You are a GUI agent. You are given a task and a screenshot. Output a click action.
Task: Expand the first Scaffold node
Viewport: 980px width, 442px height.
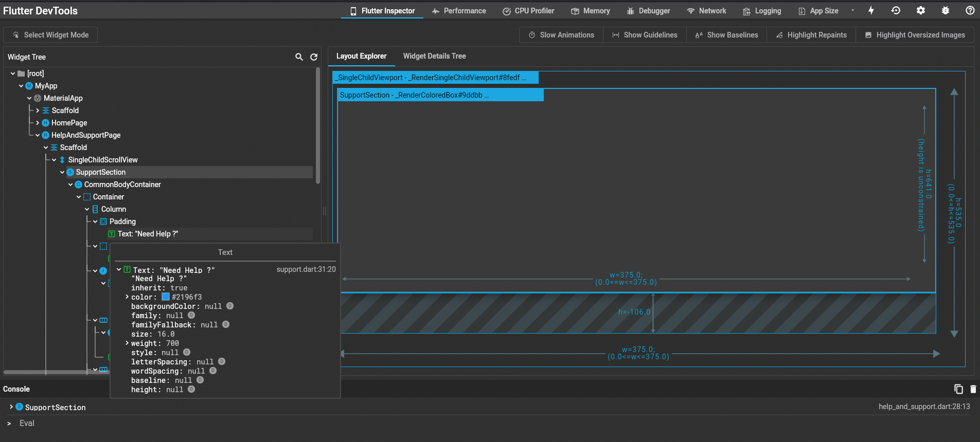point(38,110)
